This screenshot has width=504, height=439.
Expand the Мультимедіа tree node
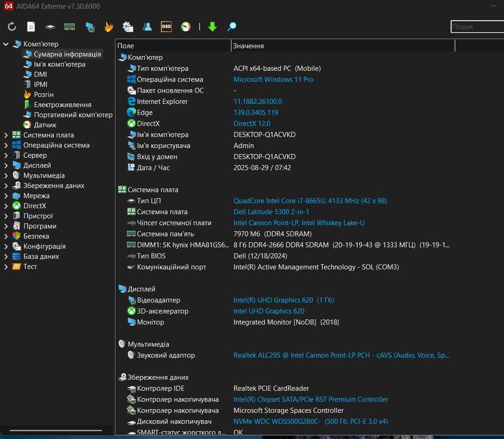pyautogui.click(x=6, y=176)
